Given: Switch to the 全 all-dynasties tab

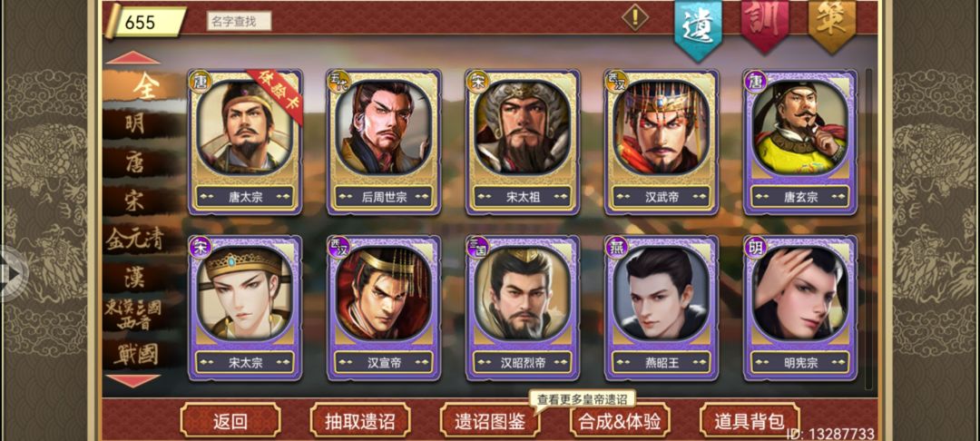Looking at the screenshot, I should point(144,87).
